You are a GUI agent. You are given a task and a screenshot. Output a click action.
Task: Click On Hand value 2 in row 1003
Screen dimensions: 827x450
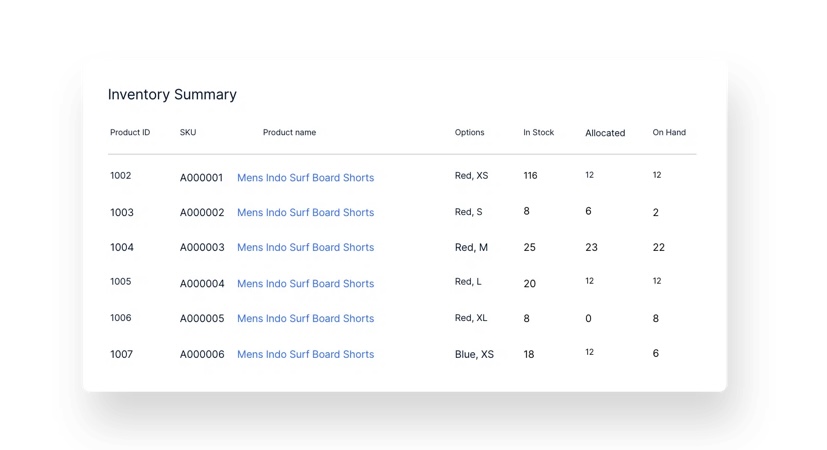point(656,213)
